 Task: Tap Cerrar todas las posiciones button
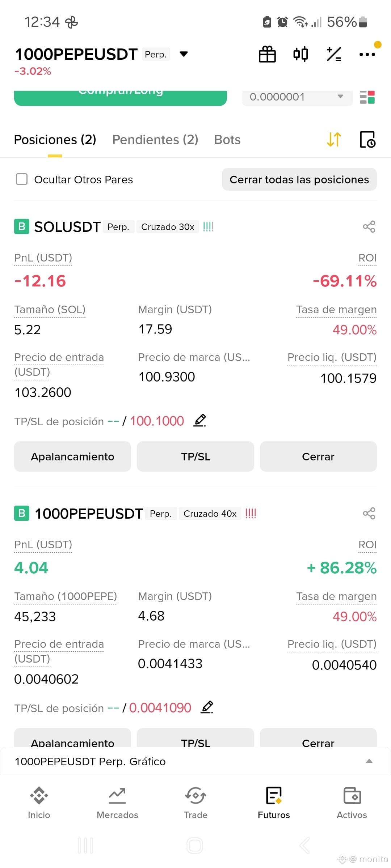[x=299, y=179]
